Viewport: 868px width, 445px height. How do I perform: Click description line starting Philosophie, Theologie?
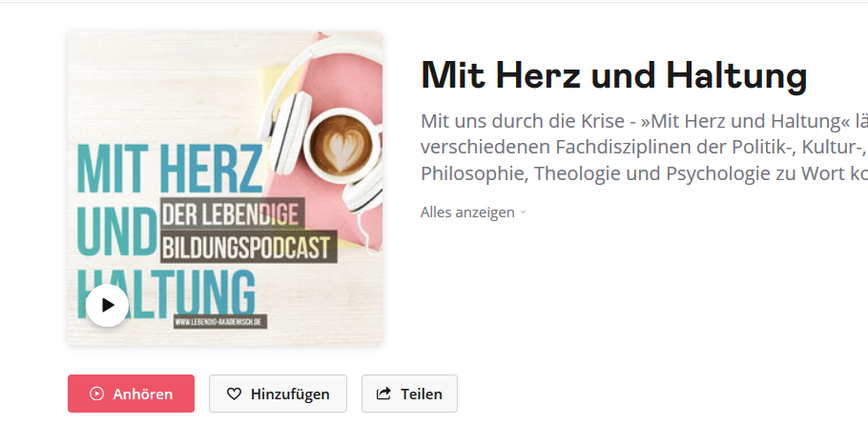click(x=644, y=173)
